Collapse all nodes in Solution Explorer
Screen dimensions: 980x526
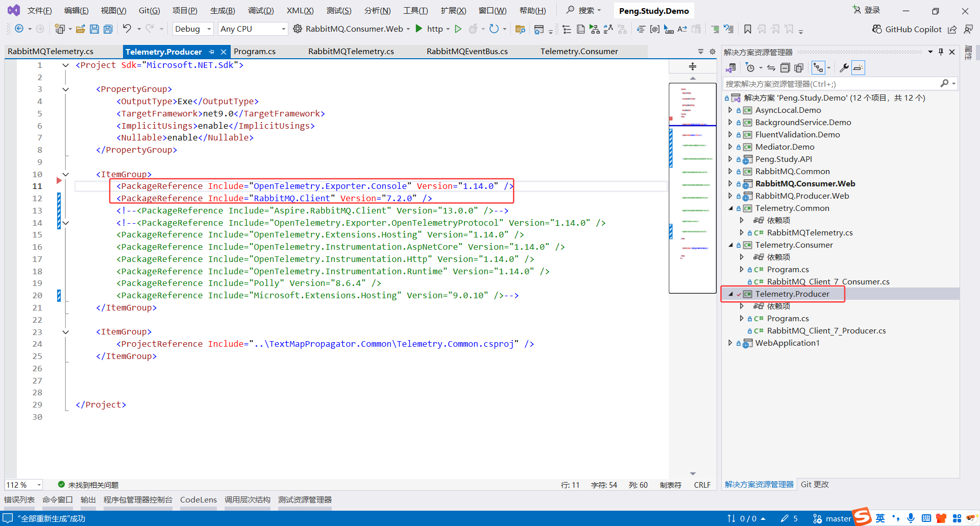(x=785, y=68)
